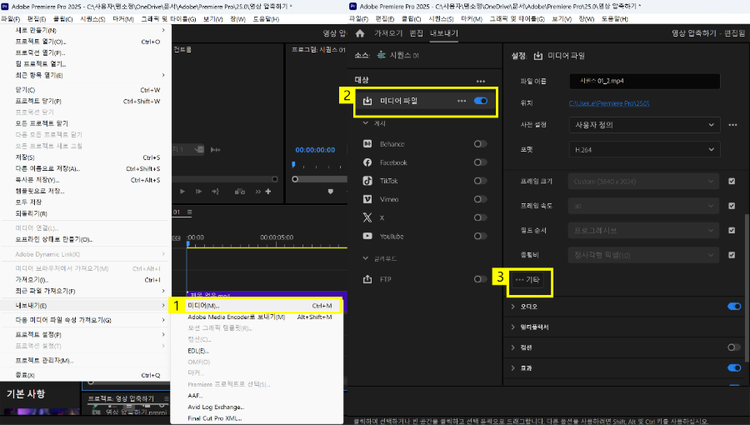Enable the YouTube publish toggle

click(481, 236)
